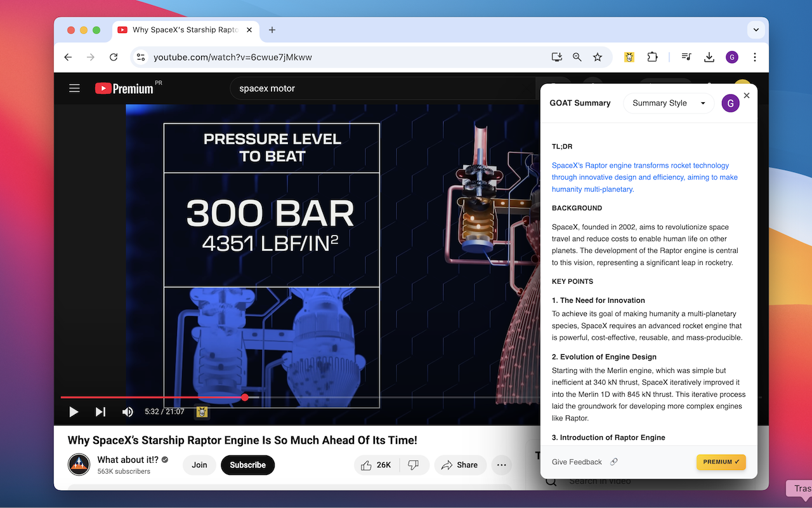
Task: Click Give Feedback in the summary panel
Action: tap(577, 462)
